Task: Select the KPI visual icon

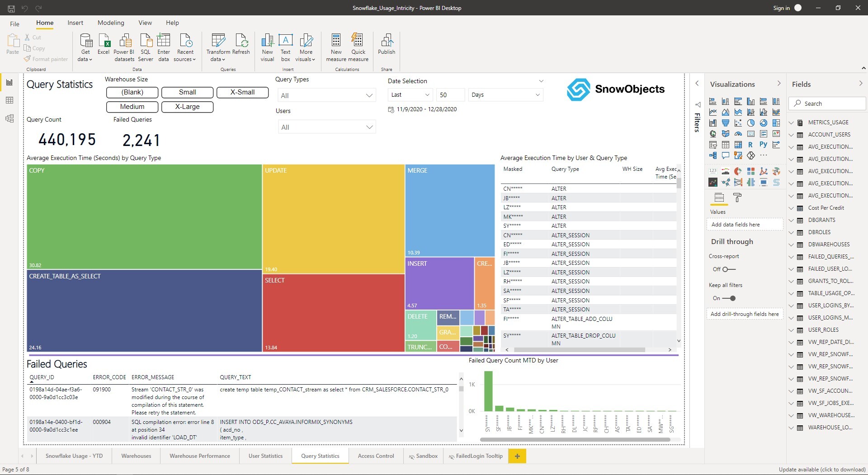Action: point(776,134)
